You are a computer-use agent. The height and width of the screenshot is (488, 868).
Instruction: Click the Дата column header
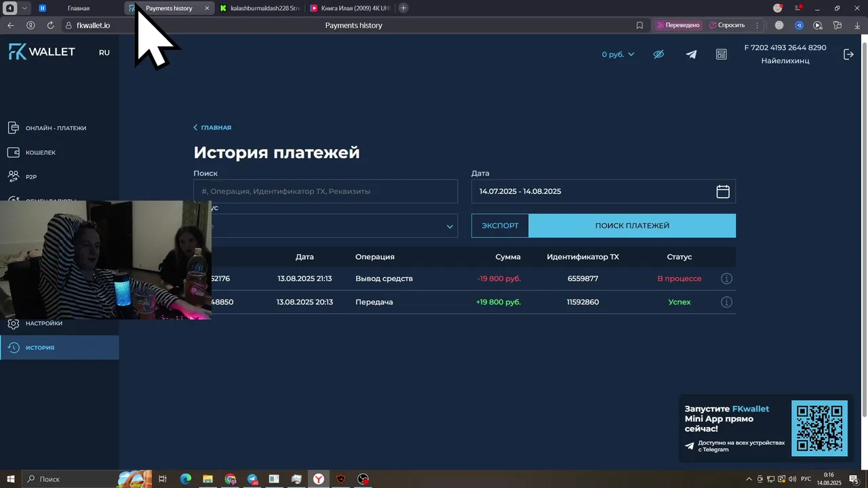click(x=304, y=257)
